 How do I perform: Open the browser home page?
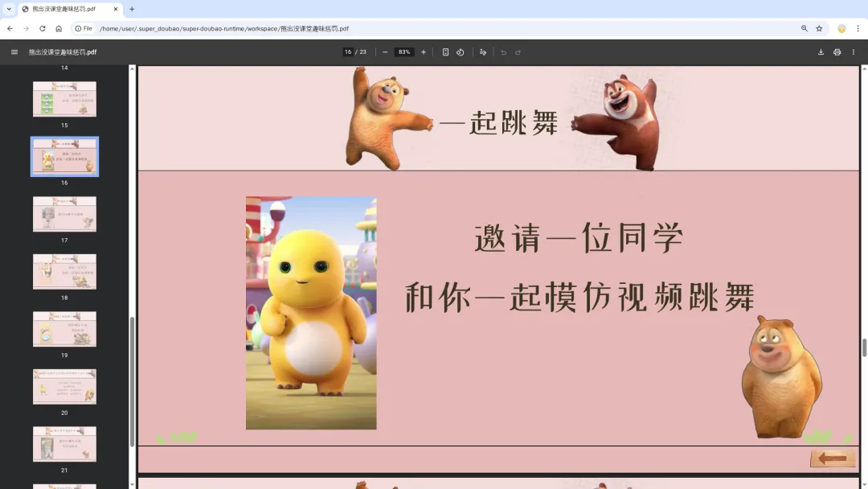[59, 28]
